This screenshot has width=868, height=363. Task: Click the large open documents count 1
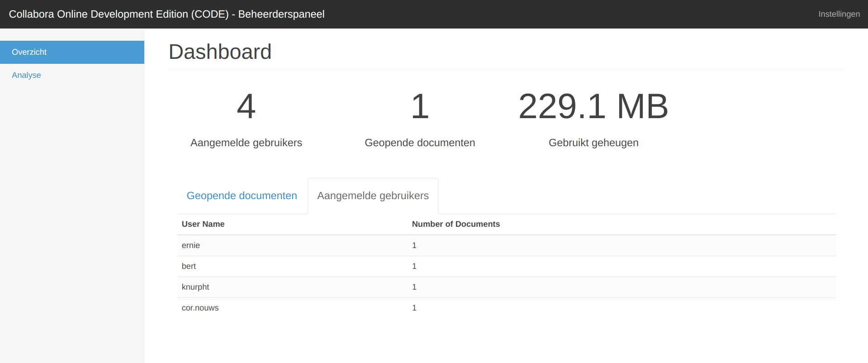[x=419, y=106]
